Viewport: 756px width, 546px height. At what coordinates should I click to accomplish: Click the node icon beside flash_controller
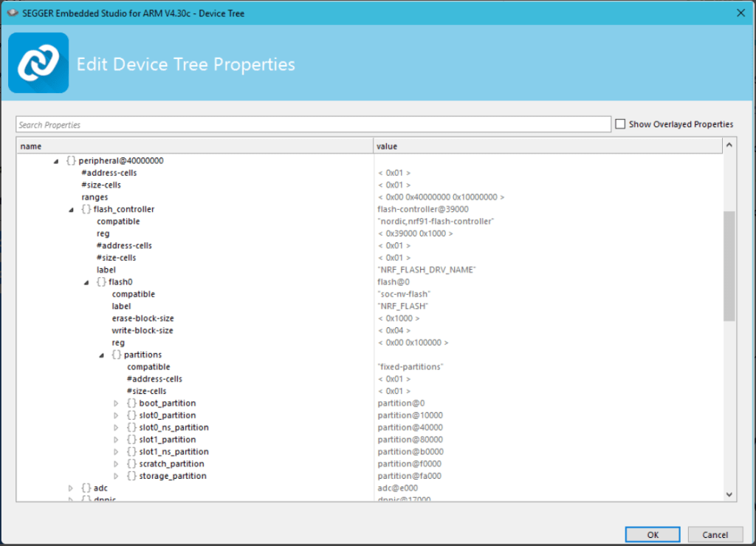point(86,209)
